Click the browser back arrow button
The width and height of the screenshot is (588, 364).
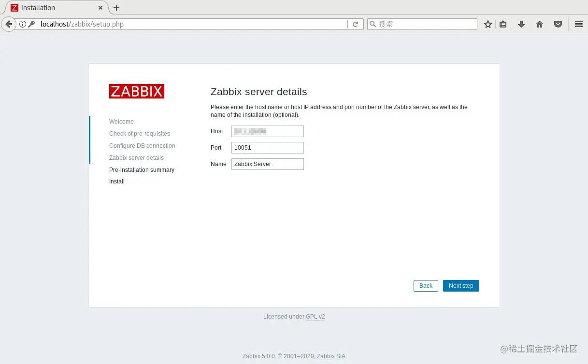(9, 24)
